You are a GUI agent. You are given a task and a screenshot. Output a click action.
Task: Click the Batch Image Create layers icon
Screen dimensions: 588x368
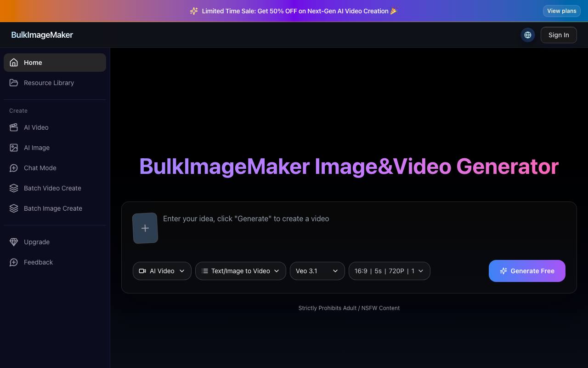[14, 208]
